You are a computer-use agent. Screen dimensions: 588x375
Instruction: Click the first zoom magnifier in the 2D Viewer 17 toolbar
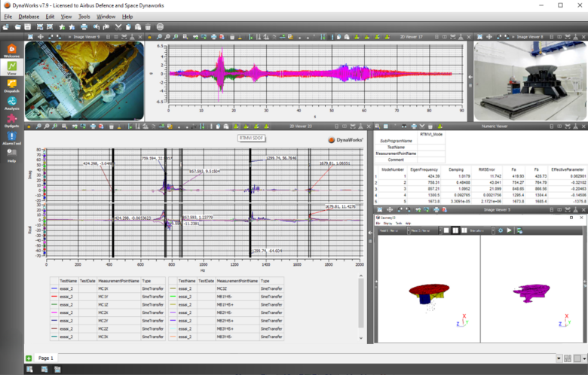[x=159, y=37]
